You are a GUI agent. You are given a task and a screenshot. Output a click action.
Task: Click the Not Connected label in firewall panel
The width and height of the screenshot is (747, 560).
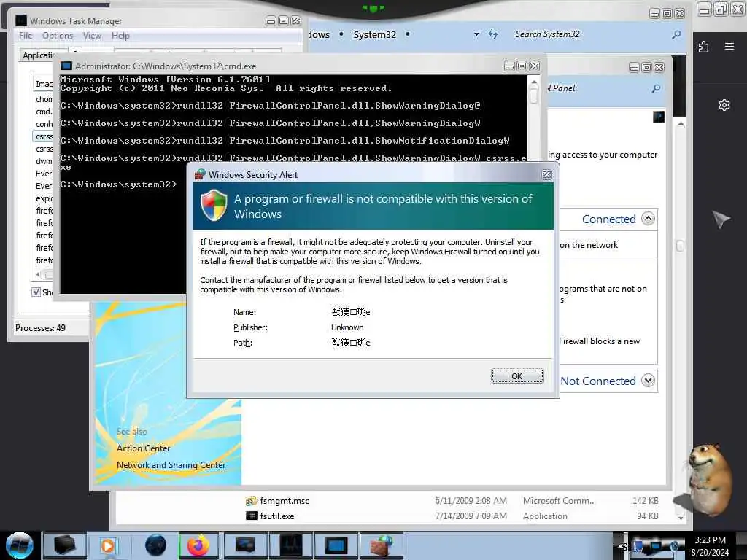[598, 381]
